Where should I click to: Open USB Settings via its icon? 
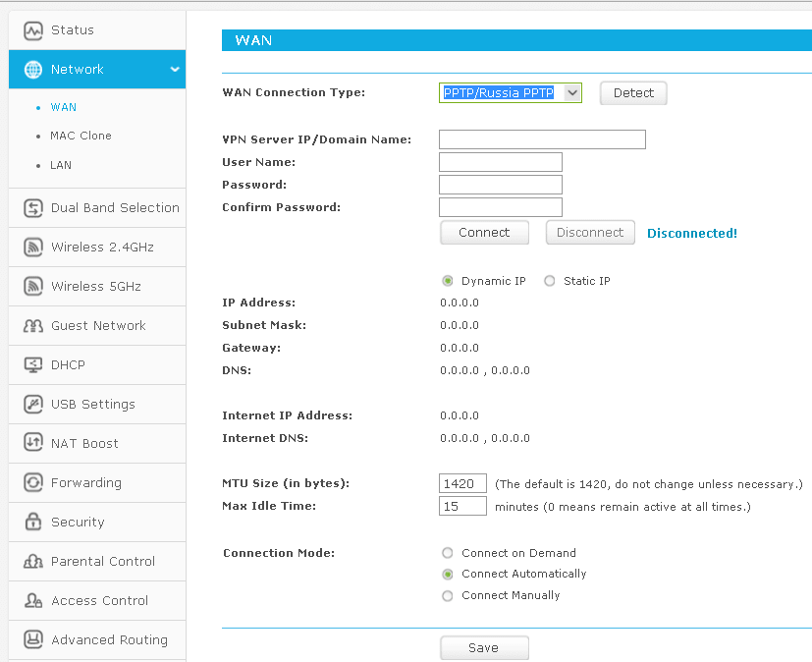point(33,405)
